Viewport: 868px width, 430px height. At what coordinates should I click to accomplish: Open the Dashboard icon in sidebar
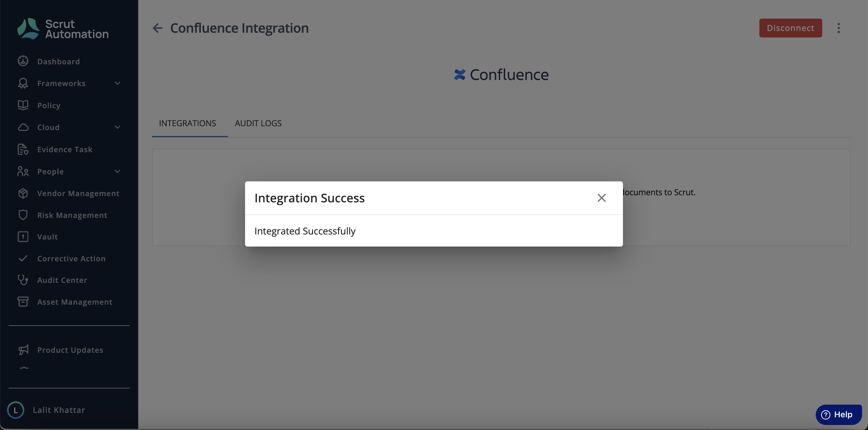pyautogui.click(x=23, y=61)
